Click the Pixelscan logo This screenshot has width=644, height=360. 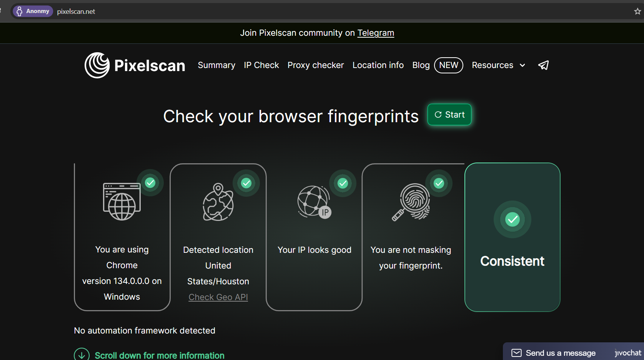[x=135, y=65]
